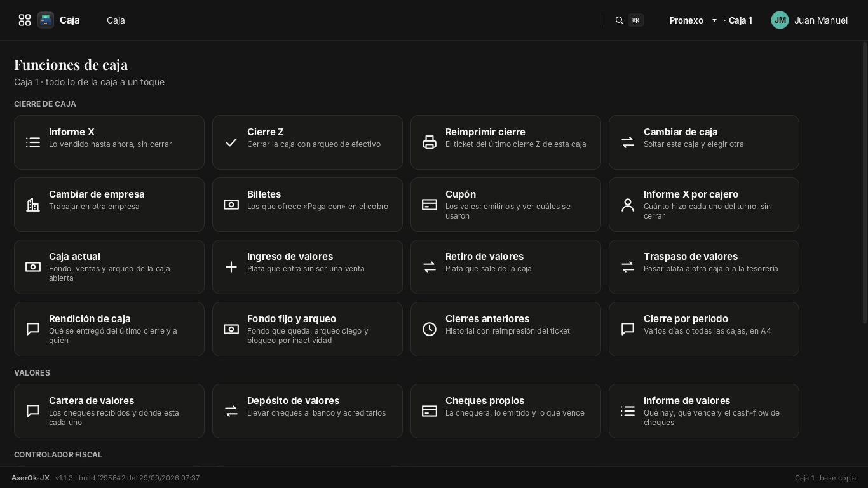Open the Traspaso de valores function
The image size is (868, 488).
pos(704,267)
